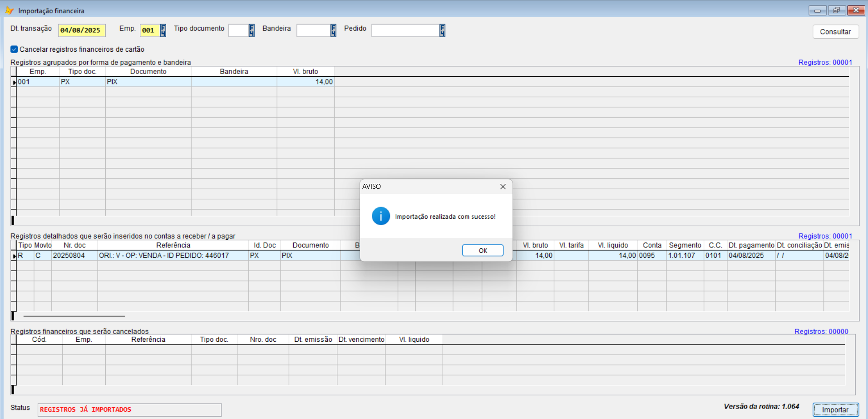The width and height of the screenshot is (868, 419).
Task: Click the Pedido input field
Action: click(405, 30)
